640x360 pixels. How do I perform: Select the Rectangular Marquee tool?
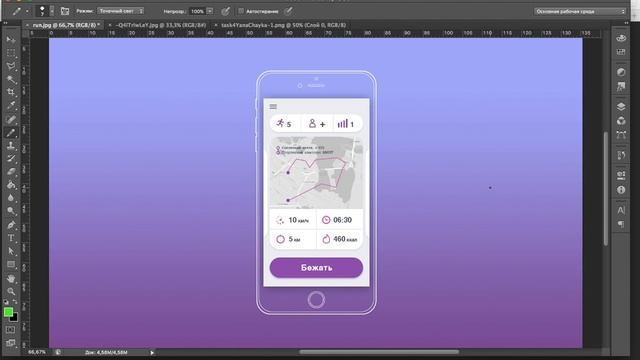11,53
